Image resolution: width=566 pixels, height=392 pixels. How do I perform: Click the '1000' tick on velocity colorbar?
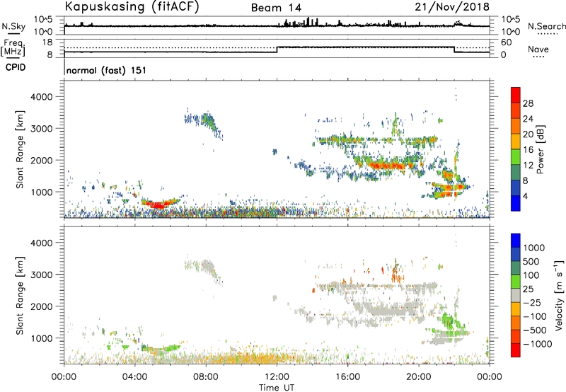[x=534, y=248]
